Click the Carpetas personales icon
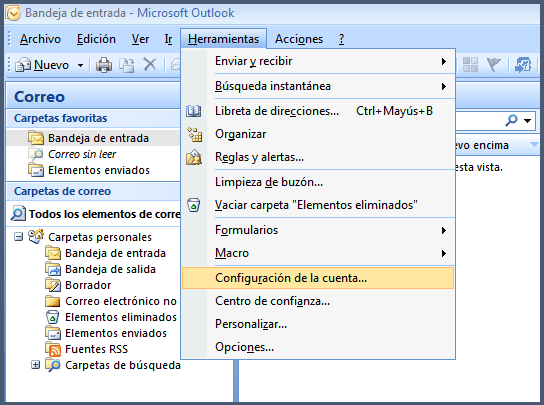The image size is (544, 405). [36, 237]
